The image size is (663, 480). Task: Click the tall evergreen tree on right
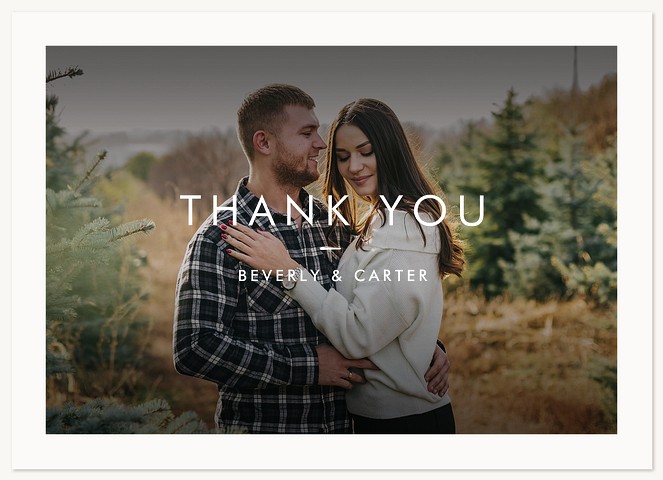(507, 190)
